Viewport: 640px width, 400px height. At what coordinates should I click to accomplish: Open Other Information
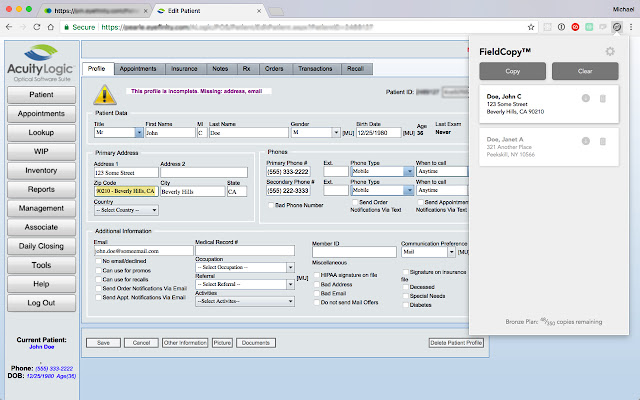185,343
